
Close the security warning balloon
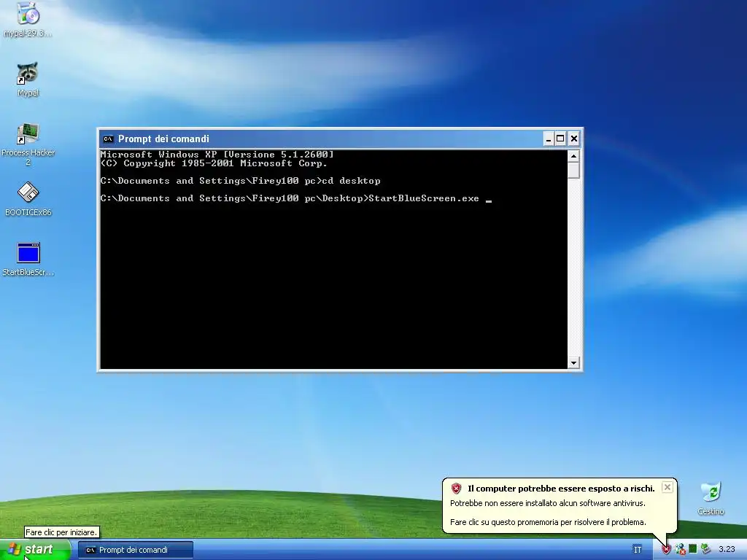coord(667,487)
